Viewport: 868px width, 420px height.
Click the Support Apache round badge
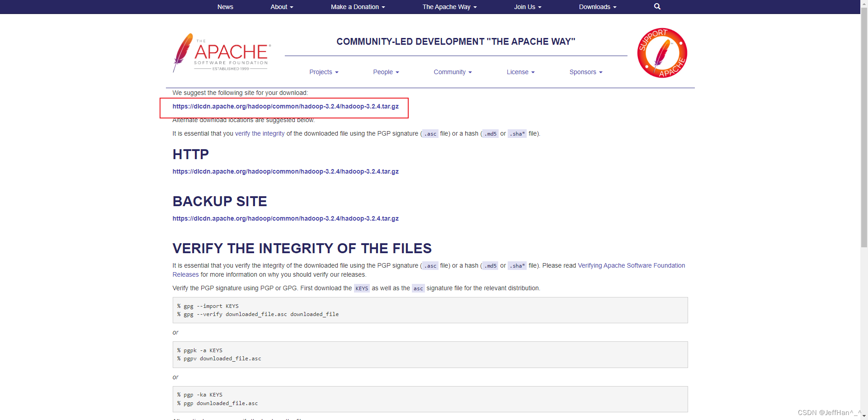pyautogui.click(x=662, y=53)
